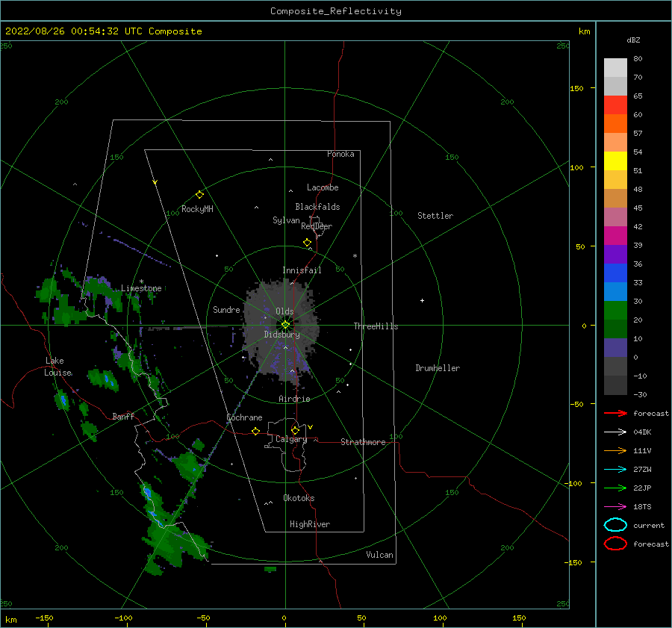The image size is (672, 628).
Task: Select the bright green 30 dBZ swatch
Action: coord(615,311)
